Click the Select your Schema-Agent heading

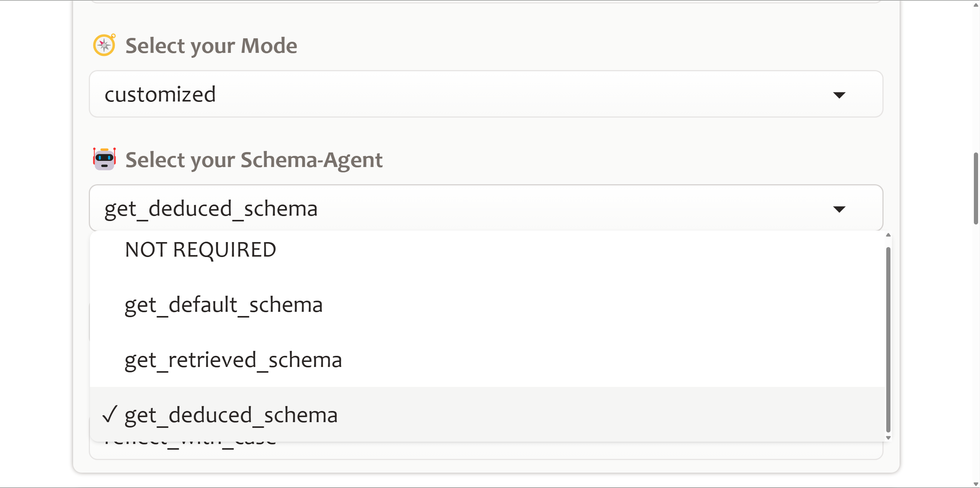[254, 160]
